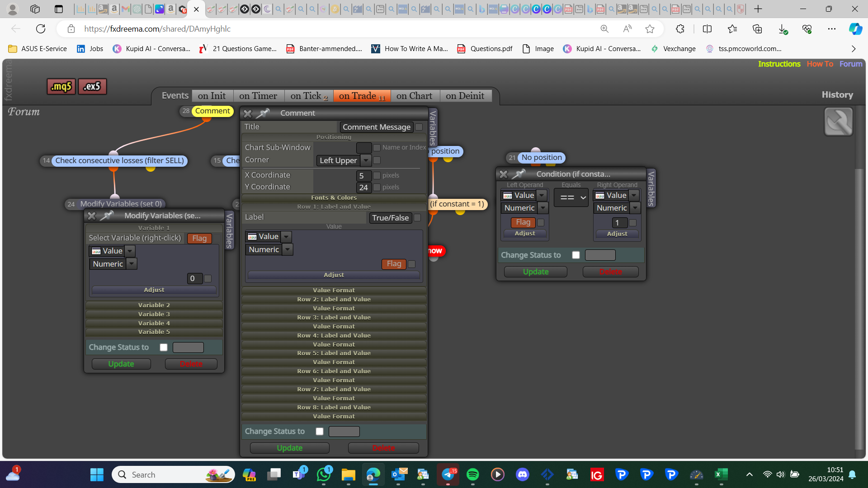
Task: Switch to the on Deinit events tab
Action: 465,96
